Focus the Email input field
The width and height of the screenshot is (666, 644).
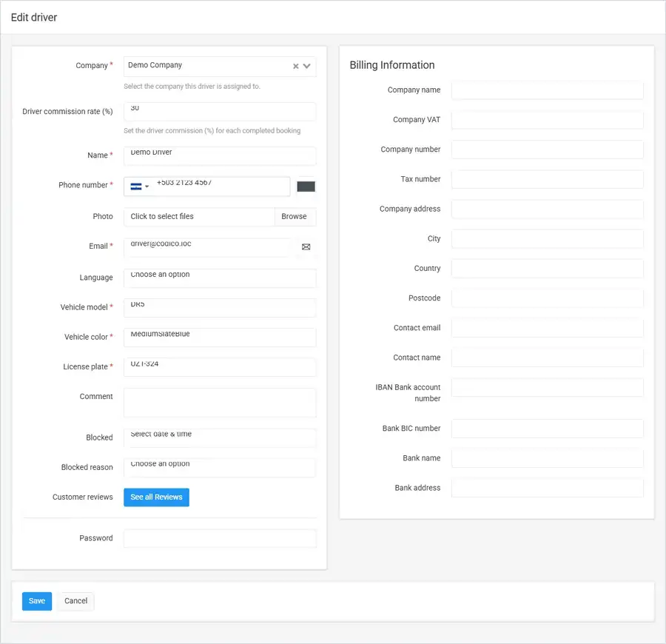point(208,246)
